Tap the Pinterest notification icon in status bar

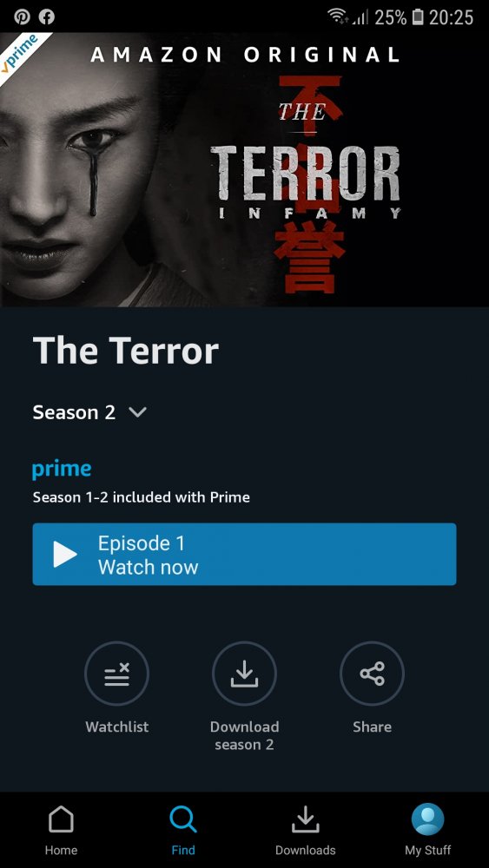23,17
